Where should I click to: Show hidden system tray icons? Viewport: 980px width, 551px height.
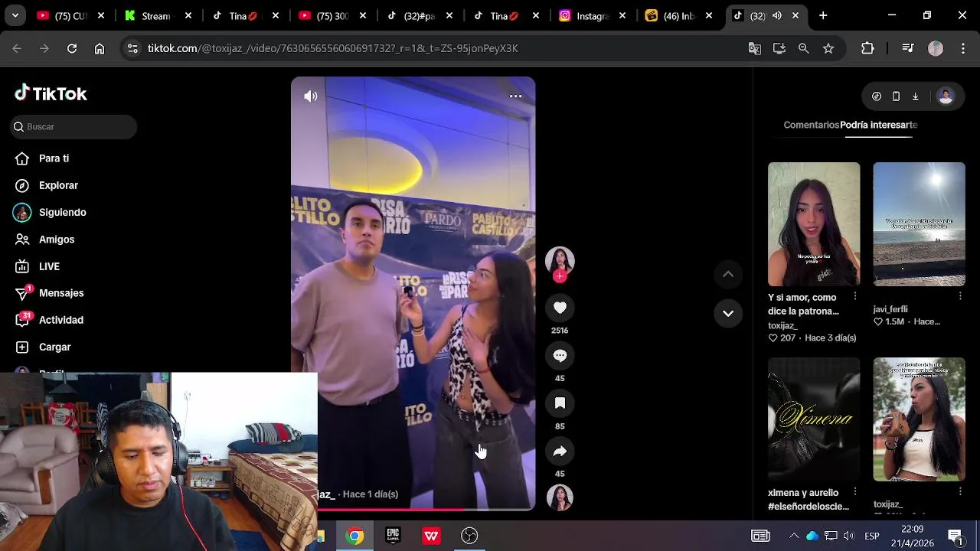click(x=794, y=536)
